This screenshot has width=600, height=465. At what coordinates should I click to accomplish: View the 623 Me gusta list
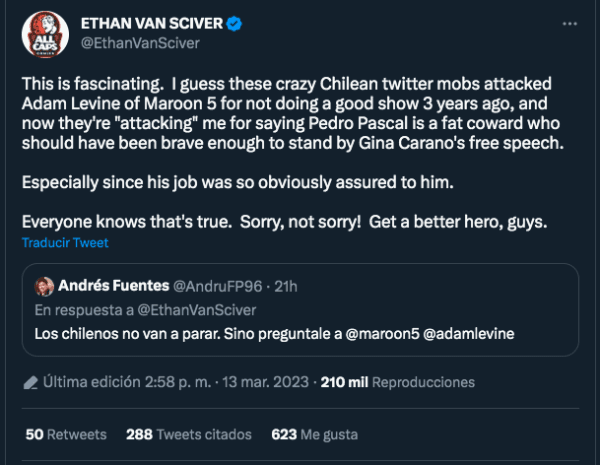(313, 435)
